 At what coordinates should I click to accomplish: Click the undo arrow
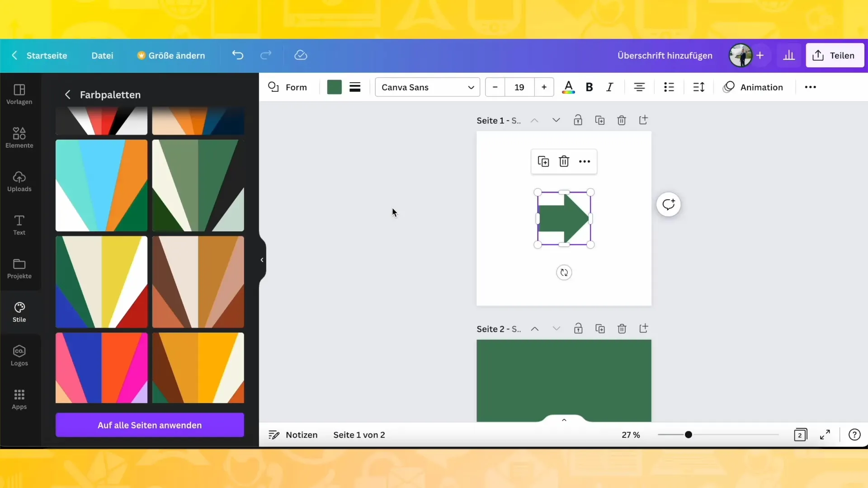coord(238,55)
